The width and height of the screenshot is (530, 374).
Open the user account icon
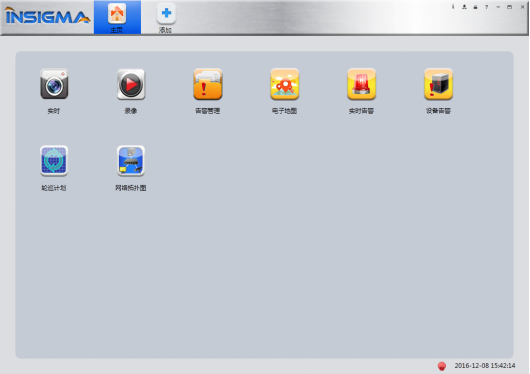coord(464,7)
